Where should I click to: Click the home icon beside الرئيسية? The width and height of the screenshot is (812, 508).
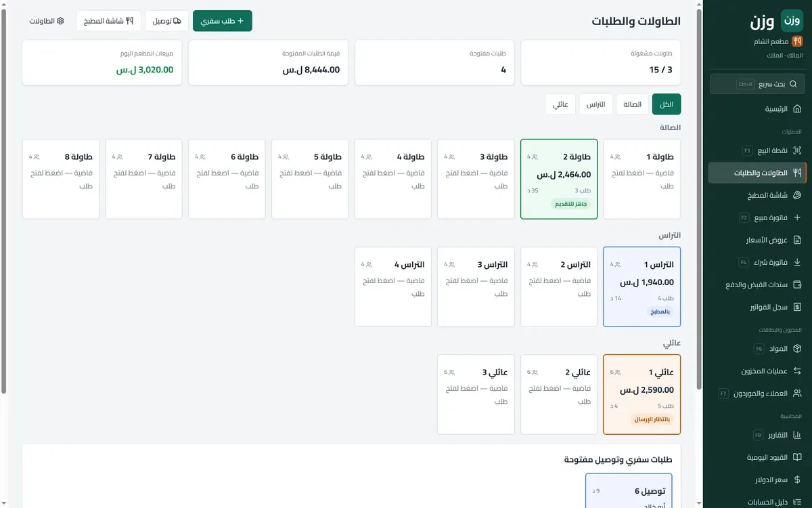point(797,109)
